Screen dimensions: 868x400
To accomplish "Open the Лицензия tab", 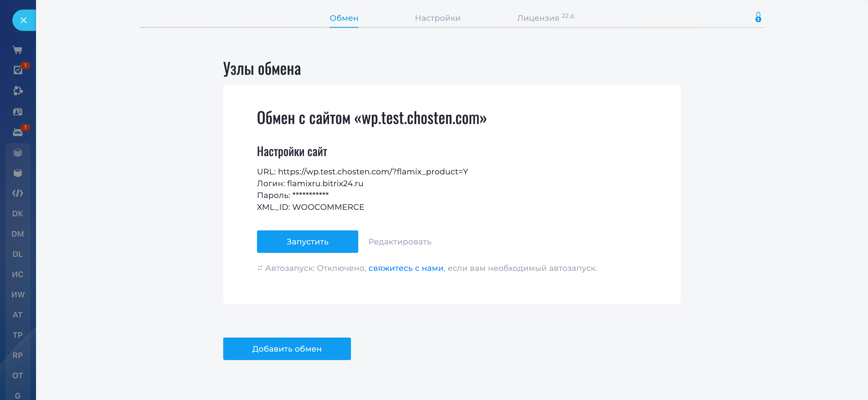I will point(538,18).
